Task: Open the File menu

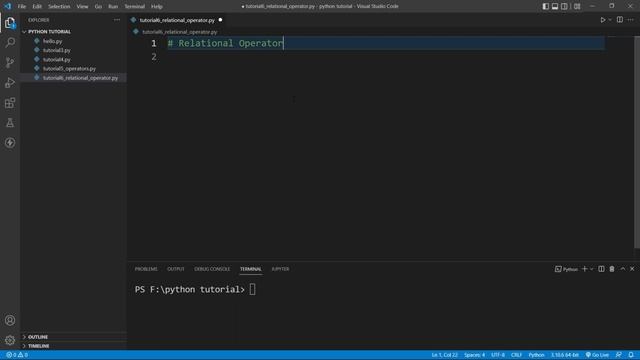Action: 22,7
